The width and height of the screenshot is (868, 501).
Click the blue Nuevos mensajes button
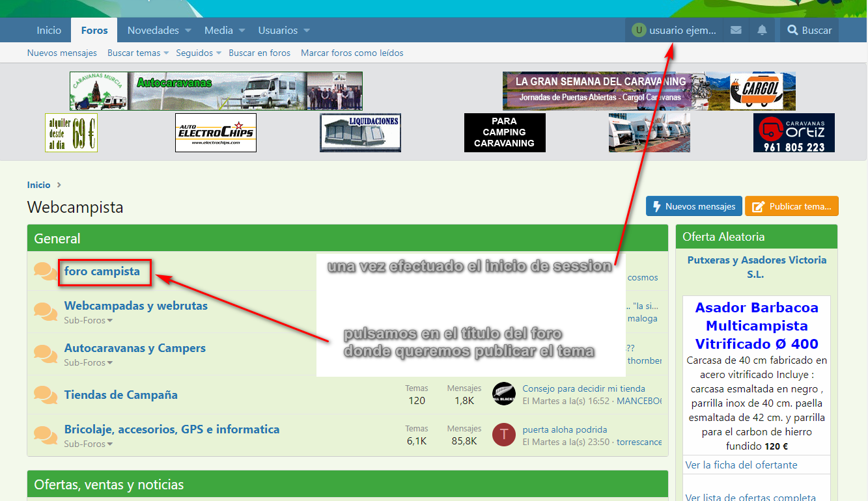(x=693, y=206)
